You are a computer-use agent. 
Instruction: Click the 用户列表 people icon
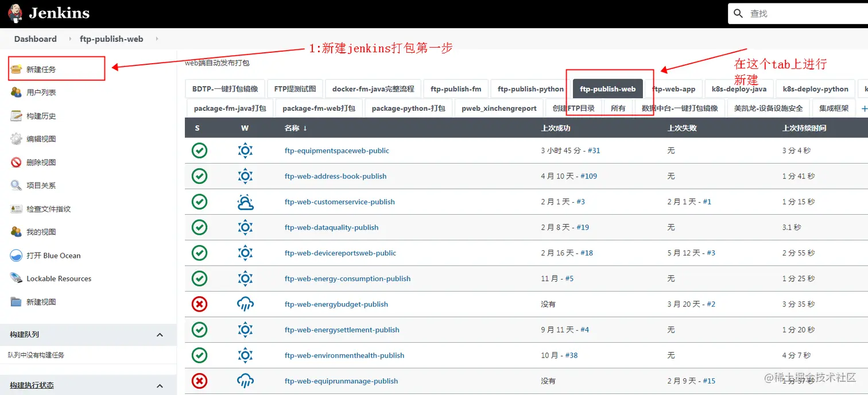coord(16,92)
